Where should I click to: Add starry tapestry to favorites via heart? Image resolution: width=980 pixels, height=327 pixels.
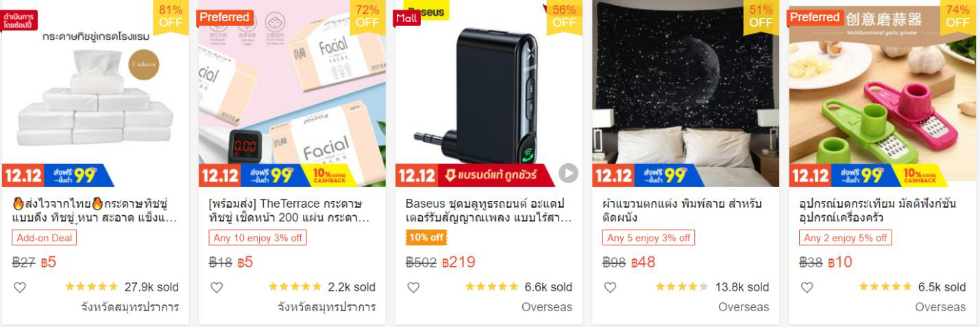[x=610, y=287]
